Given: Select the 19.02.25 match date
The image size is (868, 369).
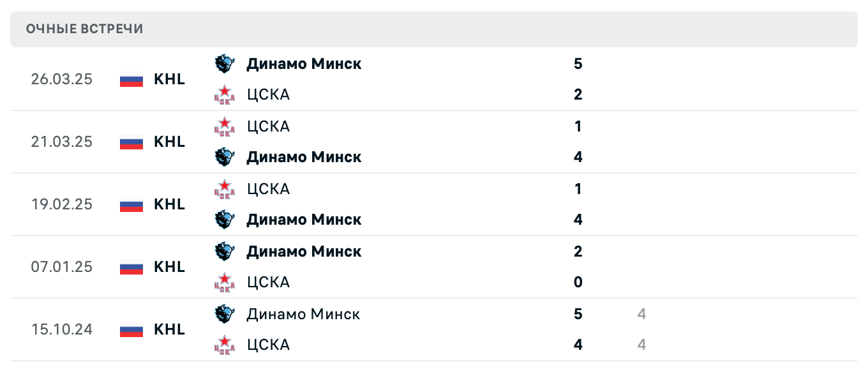Looking at the screenshot, I should coord(62,205).
